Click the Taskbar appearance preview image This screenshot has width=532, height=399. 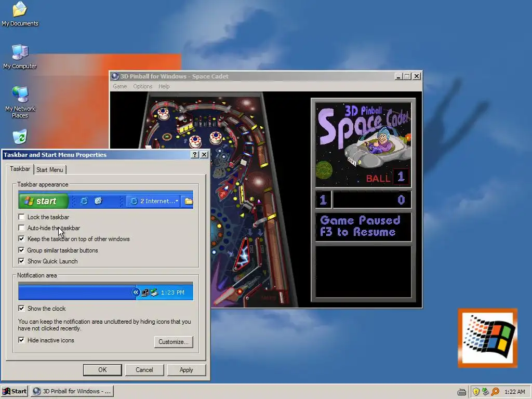point(106,199)
